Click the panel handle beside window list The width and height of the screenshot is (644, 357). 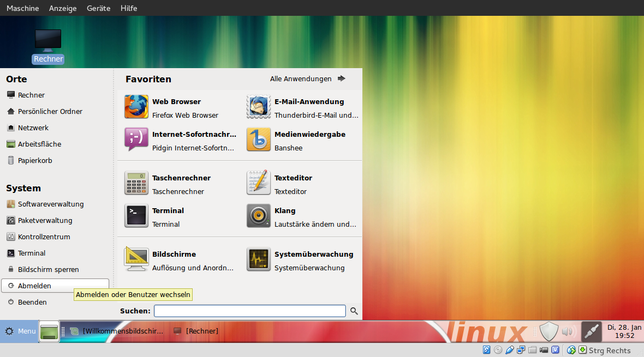[63, 331]
